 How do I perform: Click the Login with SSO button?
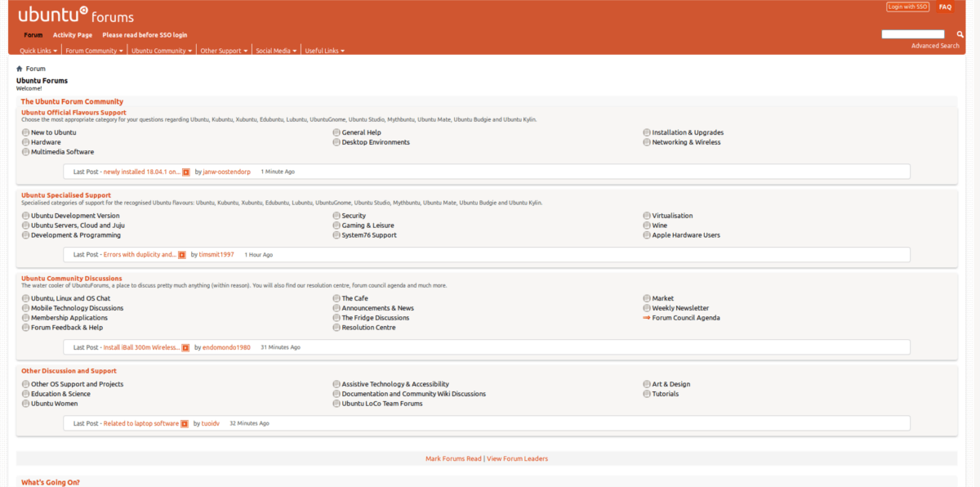tap(906, 6)
